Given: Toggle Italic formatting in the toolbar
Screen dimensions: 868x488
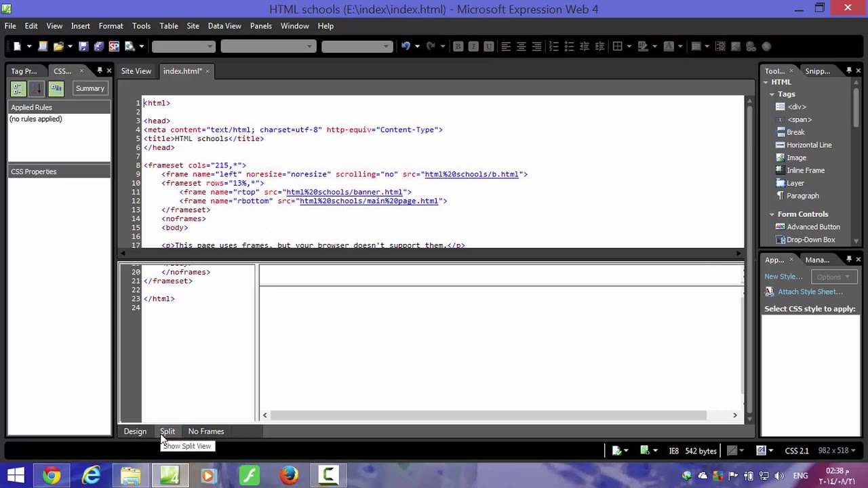Looking at the screenshot, I should (473, 46).
